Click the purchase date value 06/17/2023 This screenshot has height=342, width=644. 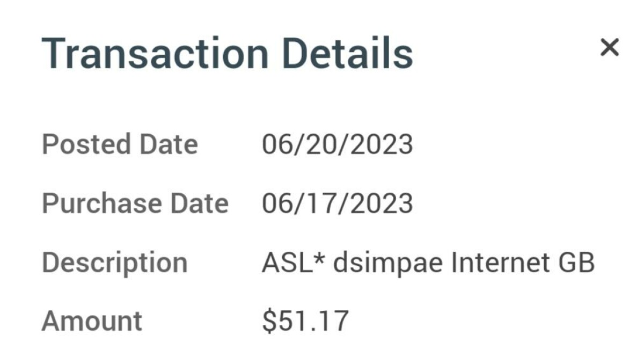click(x=337, y=204)
